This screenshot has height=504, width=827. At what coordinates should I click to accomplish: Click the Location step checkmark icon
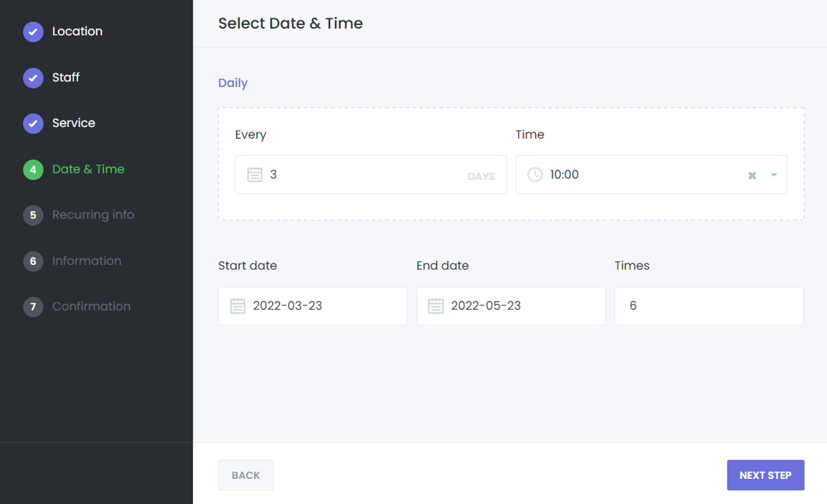coord(33,32)
